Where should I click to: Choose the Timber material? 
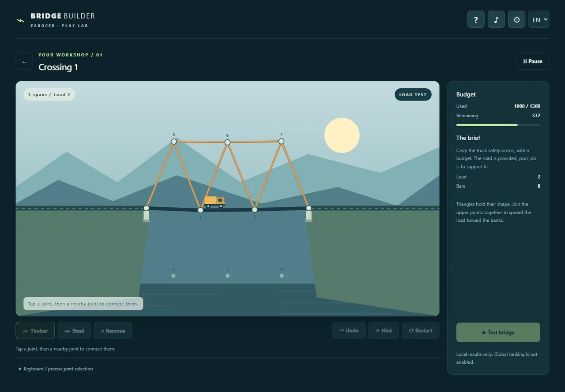(35, 331)
